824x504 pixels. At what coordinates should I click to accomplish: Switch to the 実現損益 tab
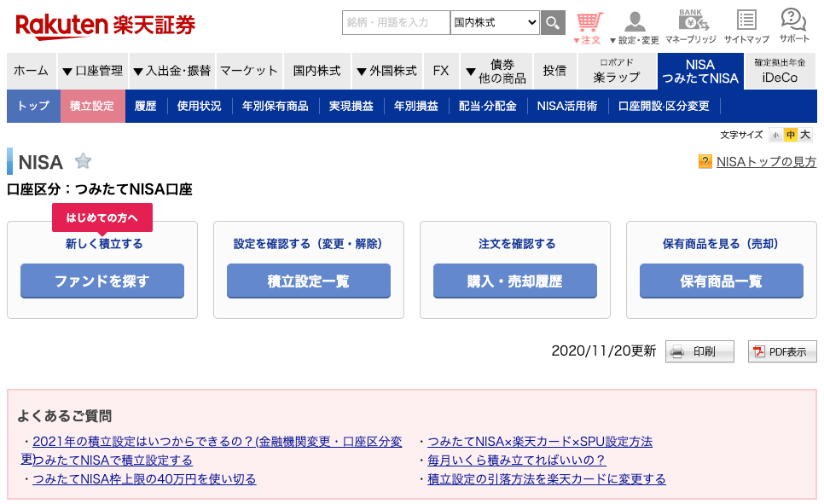point(351,106)
